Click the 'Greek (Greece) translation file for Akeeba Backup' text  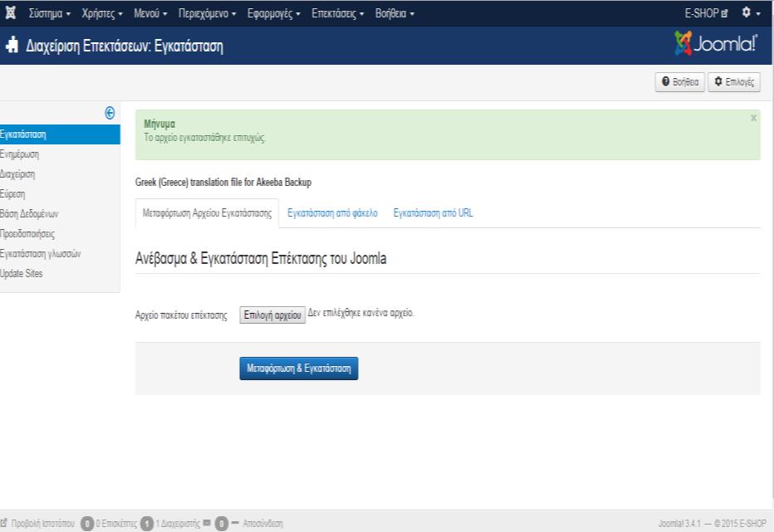[x=223, y=182]
